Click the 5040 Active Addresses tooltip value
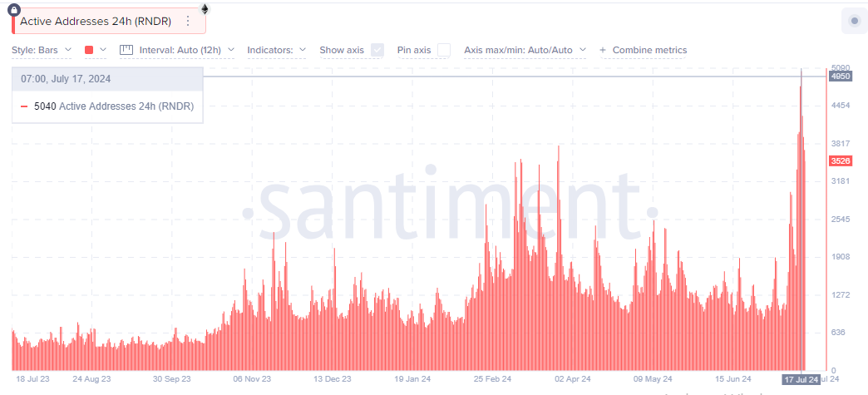Image resolution: width=868 pixels, height=395 pixels. pyautogui.click(x=114, y=106)
